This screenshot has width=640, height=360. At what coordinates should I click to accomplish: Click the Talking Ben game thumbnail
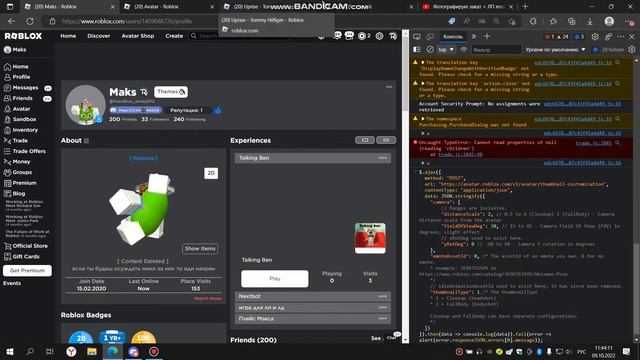point(370,238)
